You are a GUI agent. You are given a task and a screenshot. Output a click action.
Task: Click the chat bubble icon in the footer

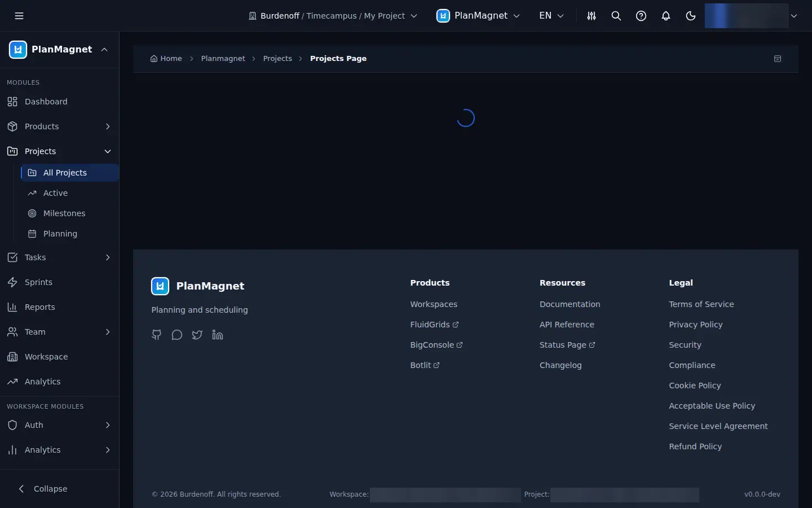[177, 335]
